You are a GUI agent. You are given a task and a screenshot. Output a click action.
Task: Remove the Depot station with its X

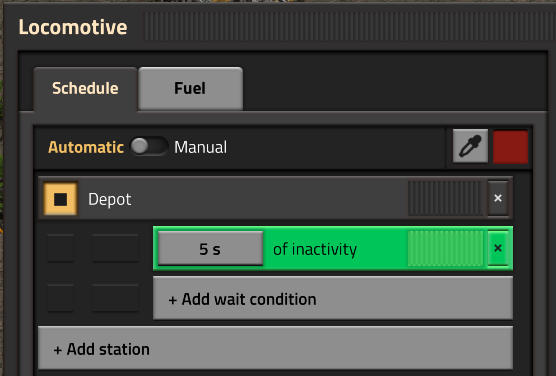tap(498, 198)
